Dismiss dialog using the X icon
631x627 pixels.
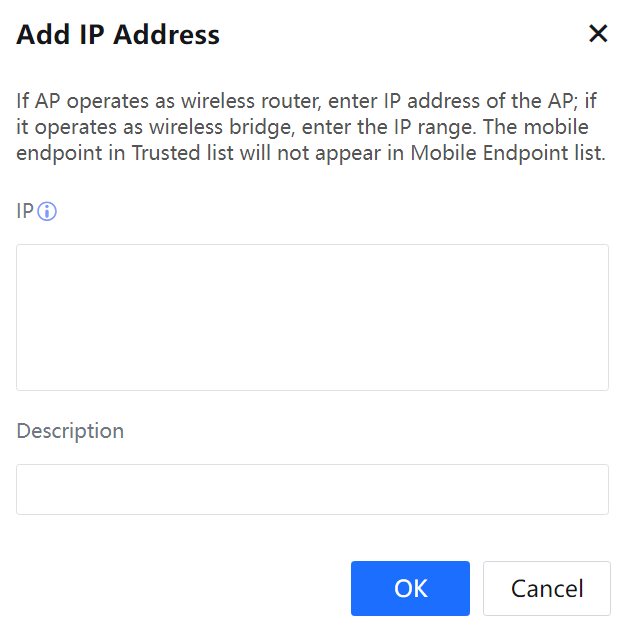click(x=598, y=34)
